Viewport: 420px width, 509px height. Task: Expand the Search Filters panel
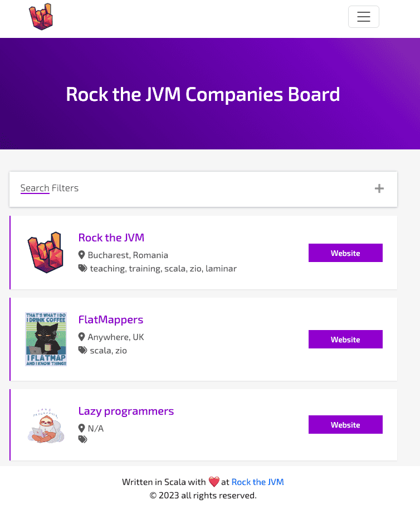[x=50, y=188]
